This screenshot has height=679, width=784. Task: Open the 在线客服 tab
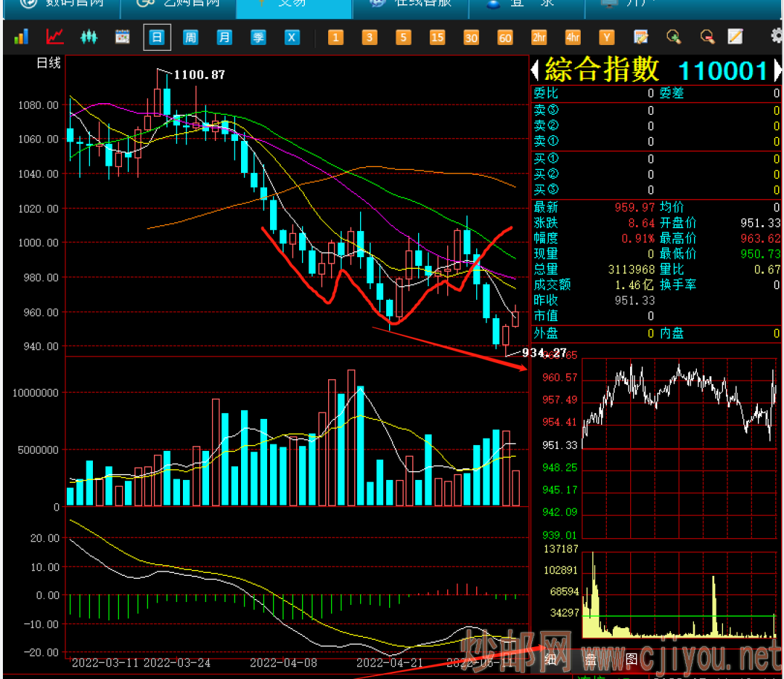(x=412, y=4)
